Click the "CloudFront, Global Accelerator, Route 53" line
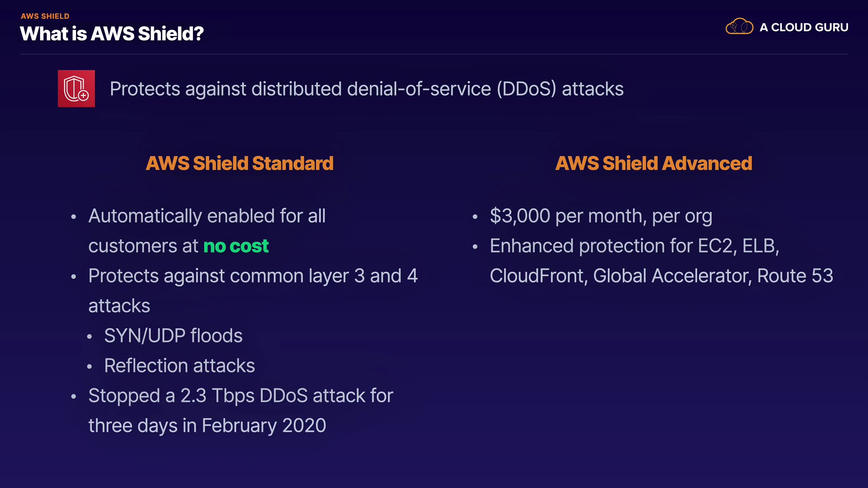The image size is (868, 488). point(661,276)
